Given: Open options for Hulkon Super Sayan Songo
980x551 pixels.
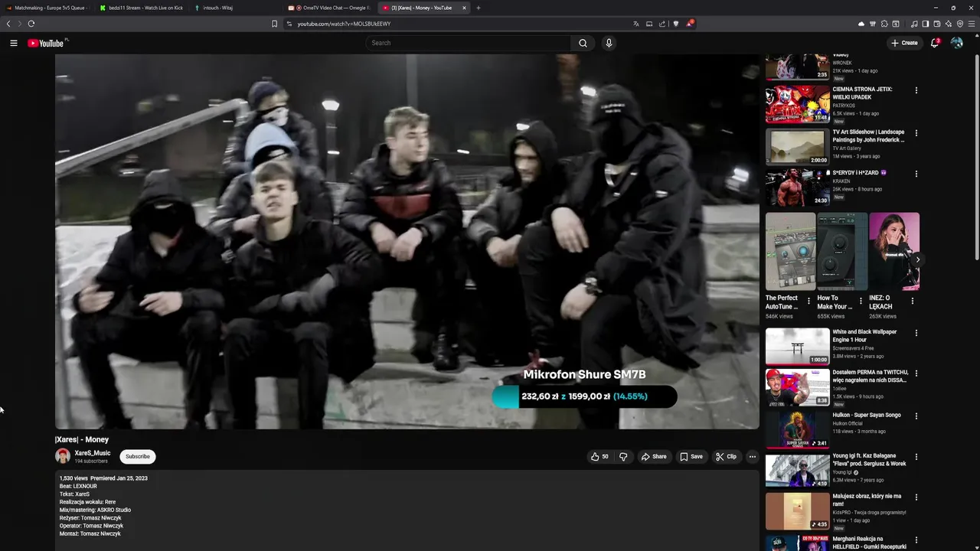Looking at the screenshot, I should click(916, 416).
